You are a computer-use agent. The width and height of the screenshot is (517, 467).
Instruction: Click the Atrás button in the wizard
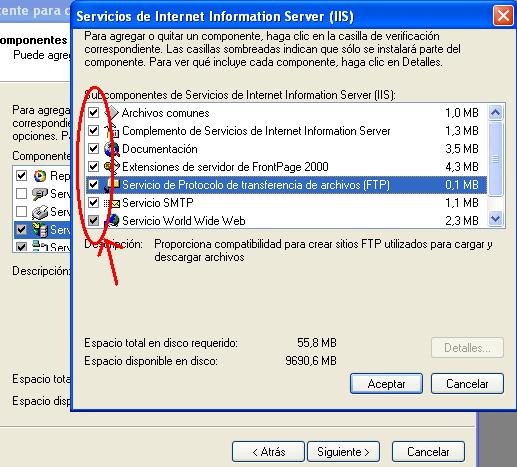tap(268, 452)
